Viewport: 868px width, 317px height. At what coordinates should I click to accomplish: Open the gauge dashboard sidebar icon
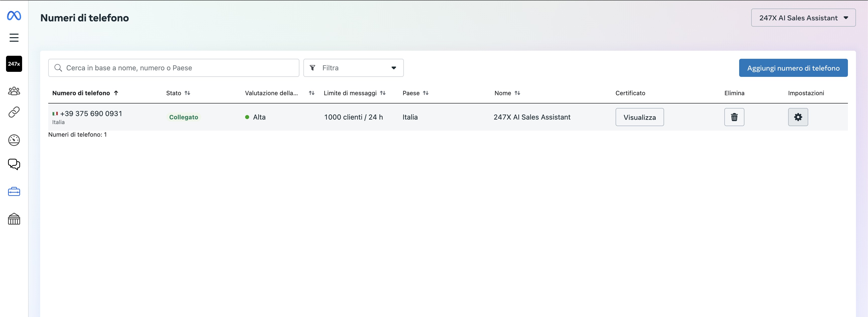point(14,140)
